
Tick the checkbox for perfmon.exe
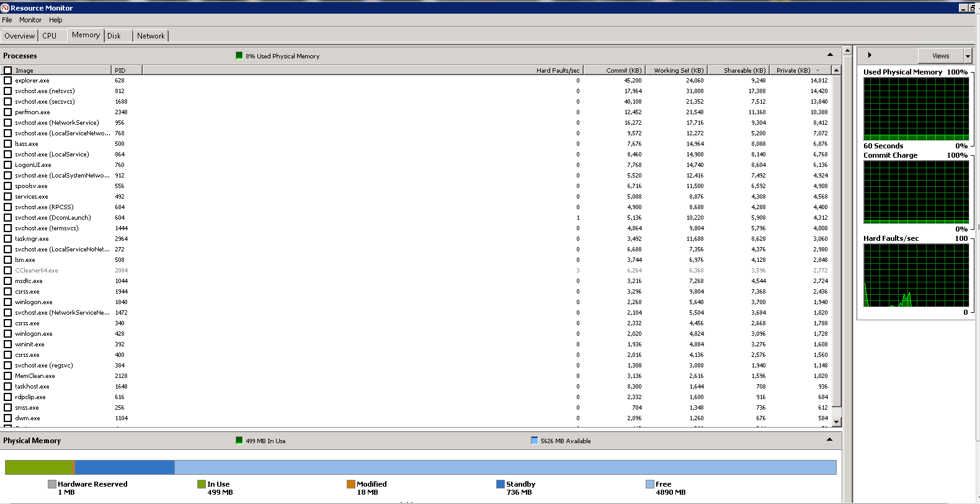[8, 112]
